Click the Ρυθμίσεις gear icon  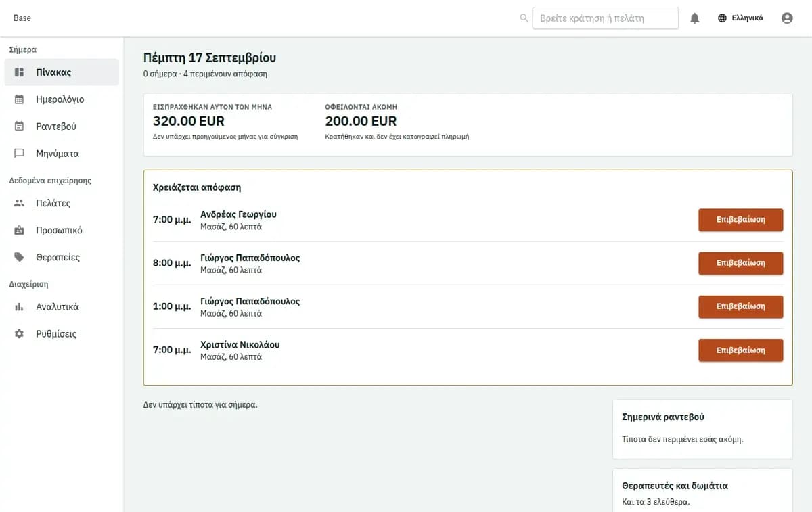tap(20, 334)
